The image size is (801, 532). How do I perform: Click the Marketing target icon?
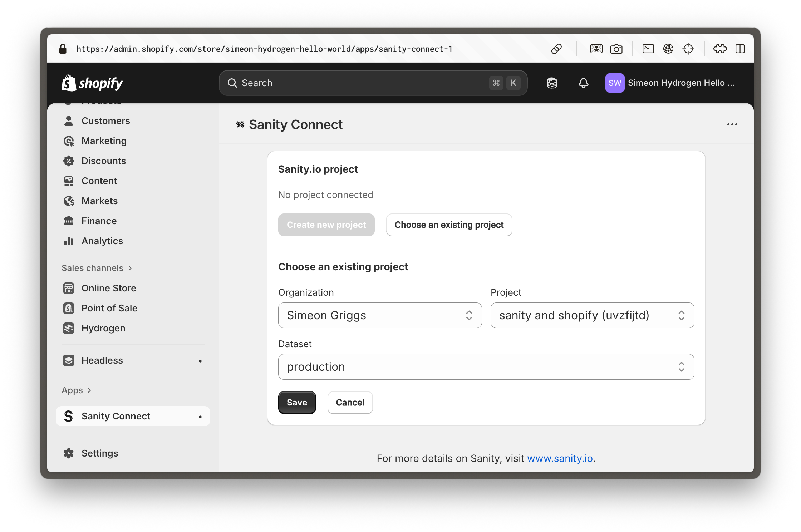69,141
